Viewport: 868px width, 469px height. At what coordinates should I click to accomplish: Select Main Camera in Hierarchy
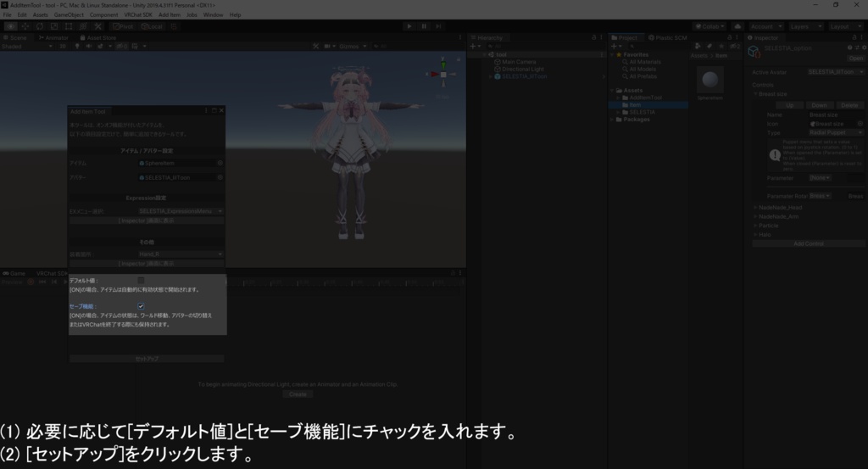519,62
